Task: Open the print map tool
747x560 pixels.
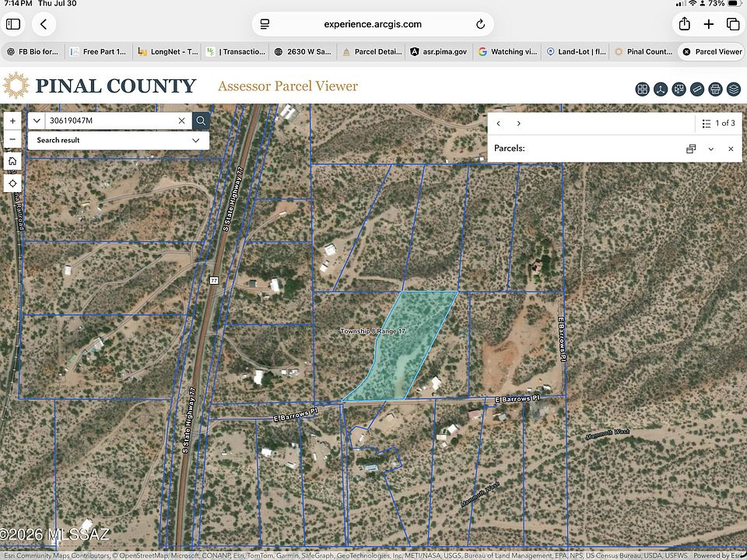Action: (715, 89)
